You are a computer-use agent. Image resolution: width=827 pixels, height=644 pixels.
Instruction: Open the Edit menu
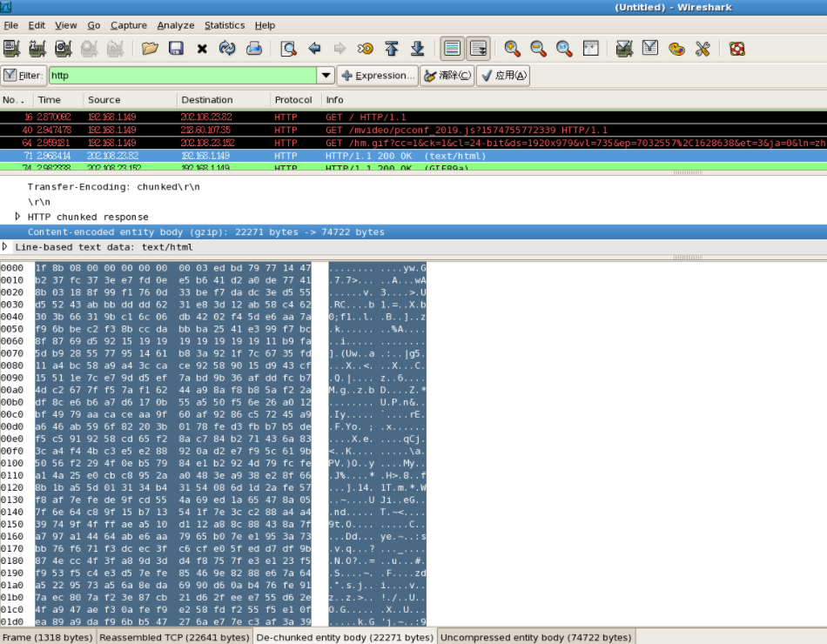[x=37, y=24]
